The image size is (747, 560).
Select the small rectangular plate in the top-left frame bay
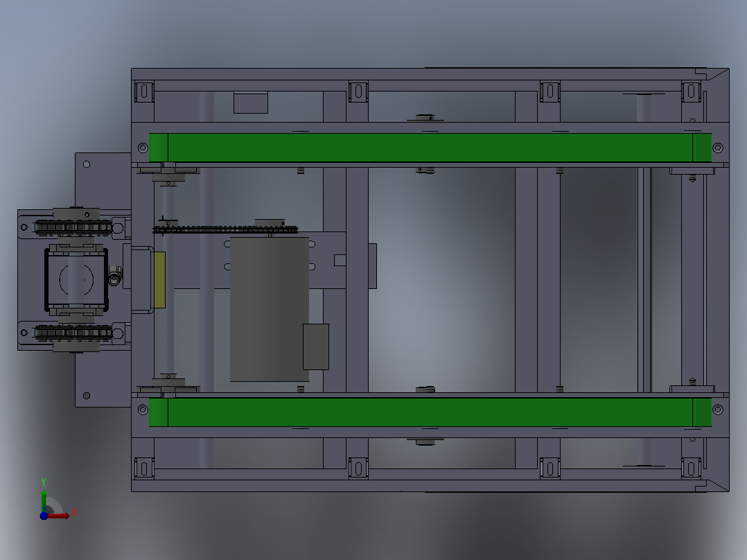pos(251,103)
